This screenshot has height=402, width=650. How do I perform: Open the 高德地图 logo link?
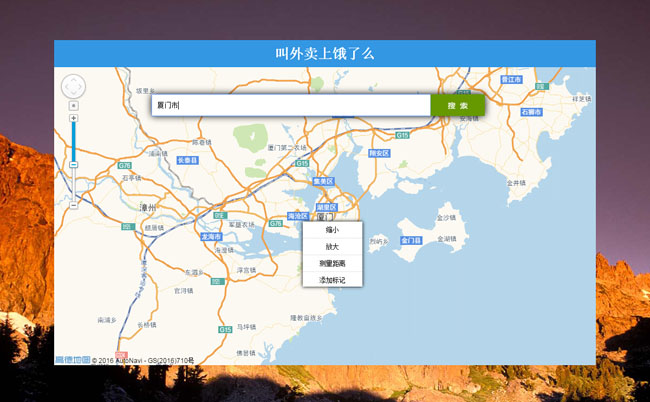click(x=72, y=359)
